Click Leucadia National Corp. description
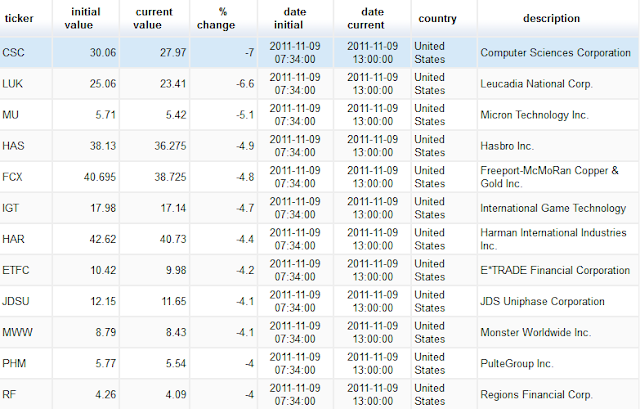 pos(536,84)
